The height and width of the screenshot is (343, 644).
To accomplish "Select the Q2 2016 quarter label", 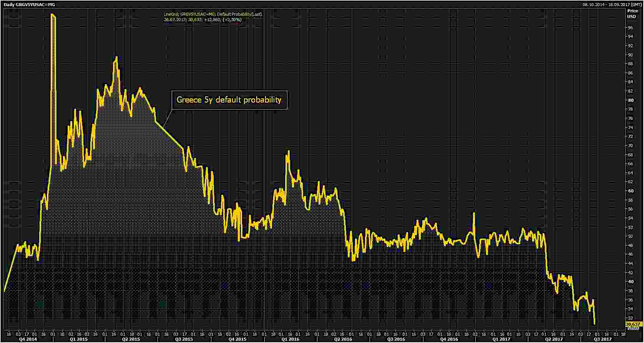I will click(x=343, y=339).
